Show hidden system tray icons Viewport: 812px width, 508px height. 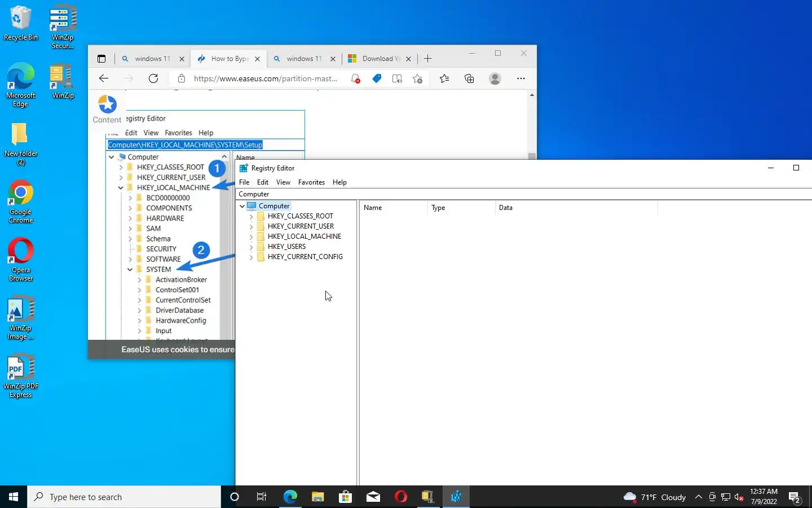point(699,497)
